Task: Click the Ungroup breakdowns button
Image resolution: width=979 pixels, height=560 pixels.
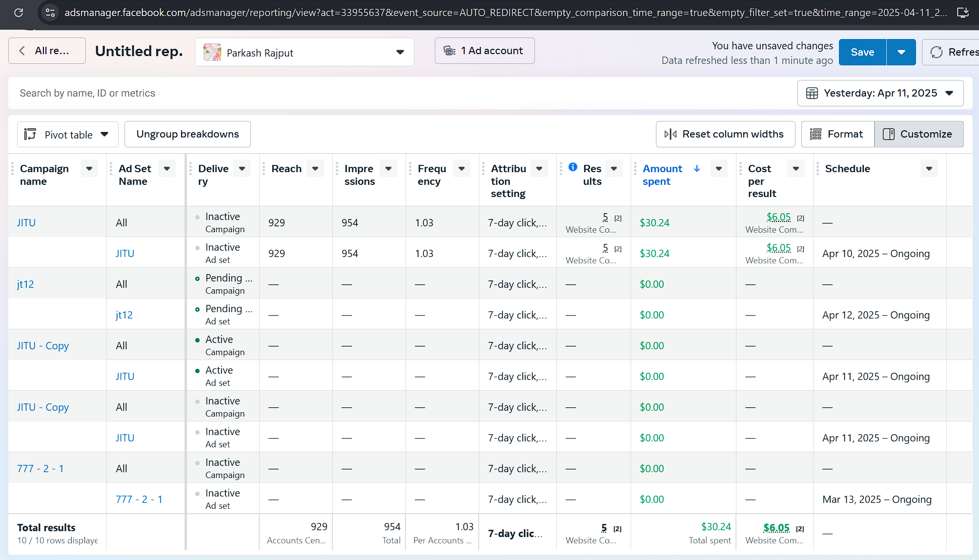Action: tap(187, 134)
